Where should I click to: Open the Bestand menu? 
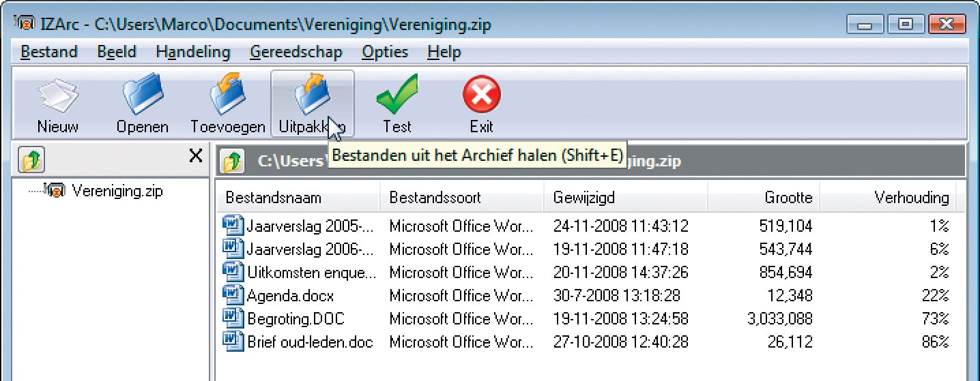point(48,52)
